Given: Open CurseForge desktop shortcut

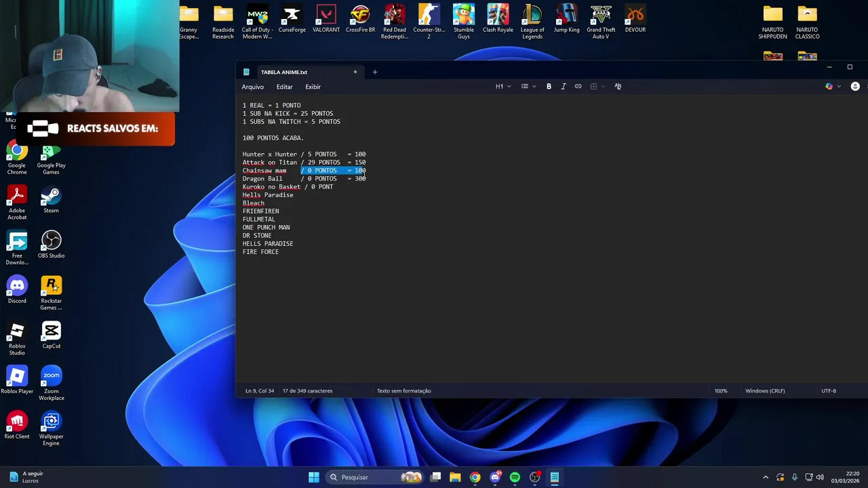Looking at the screenshot, I should [x=292, y=19].
